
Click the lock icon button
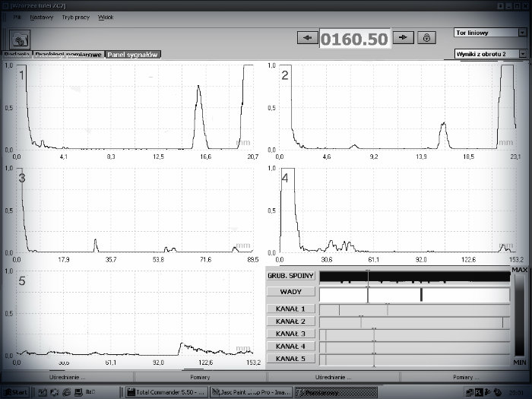[426, 37]
